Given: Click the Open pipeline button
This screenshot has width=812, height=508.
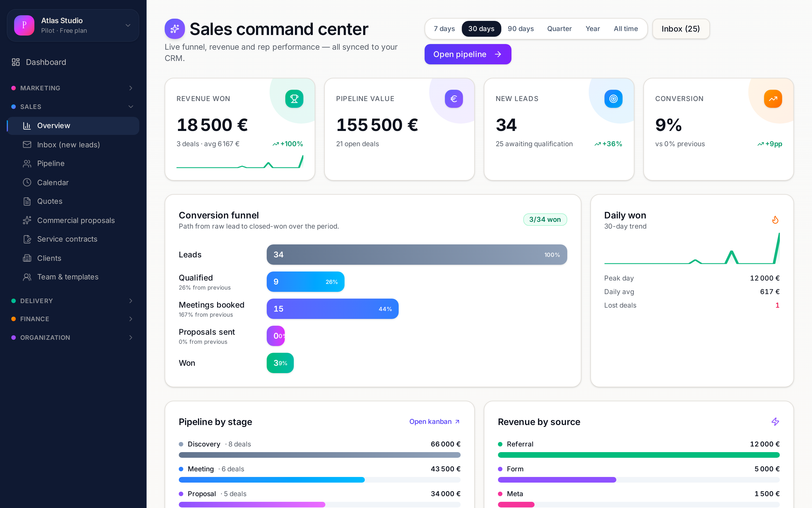Looking at the screenshot, I should [468, 54].
